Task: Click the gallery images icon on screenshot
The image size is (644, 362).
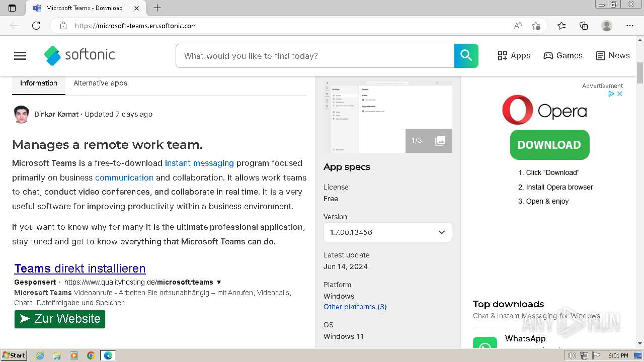Action: tap(440, 141)
